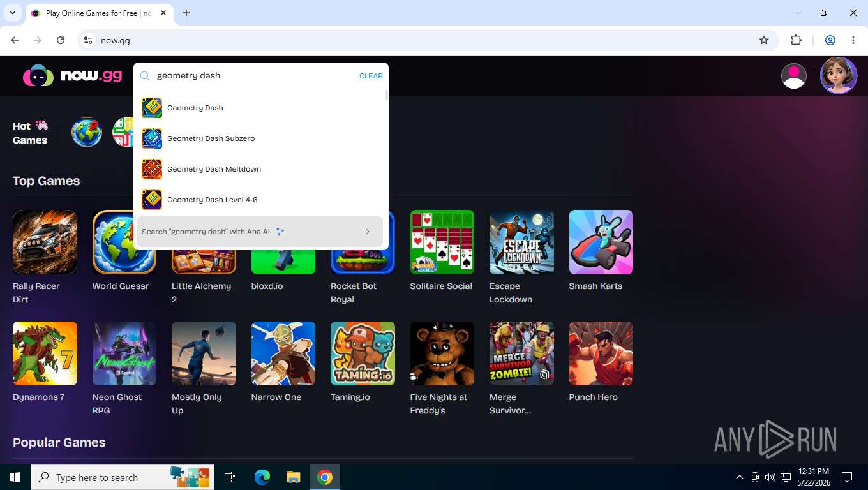Click the Geometry Dash Subzero text
Viewport: 868px width, 490px height.
click(x=211, y=138)
